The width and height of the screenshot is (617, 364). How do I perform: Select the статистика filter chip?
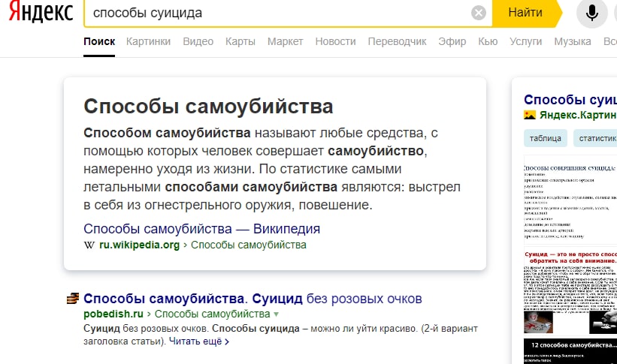[596, 138]
